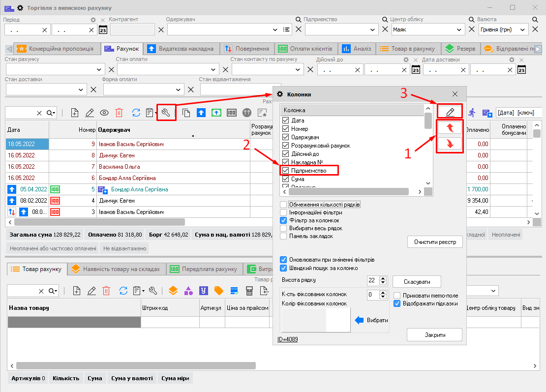Viewport: 546px width, 392px height.
Task: Click the calculator icon in lower toolbar
Action: (249, 291)
